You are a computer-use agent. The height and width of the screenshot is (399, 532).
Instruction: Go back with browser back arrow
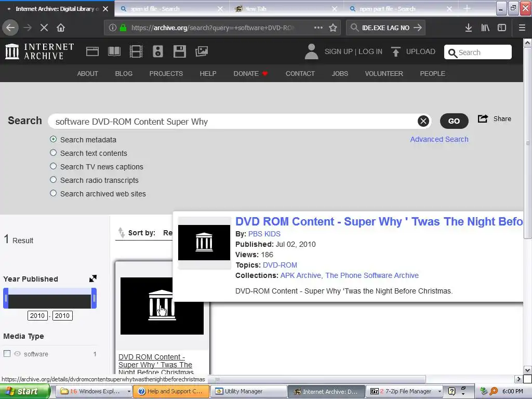(10, 28)
